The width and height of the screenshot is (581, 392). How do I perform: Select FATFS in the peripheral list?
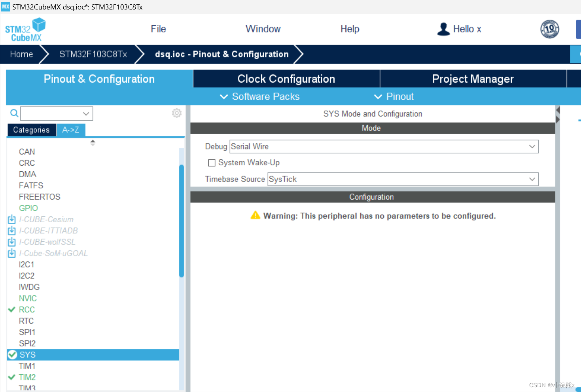[x=31, y=186]
